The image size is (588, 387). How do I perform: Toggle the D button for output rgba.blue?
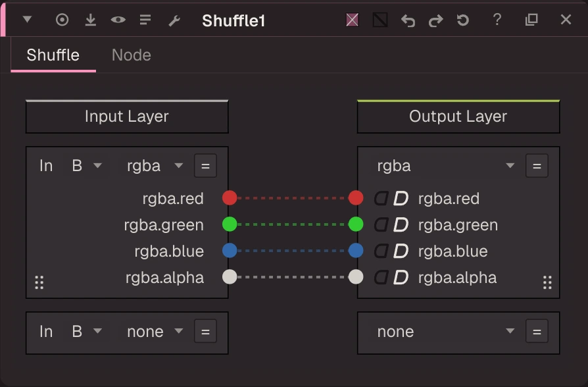[401, 251]
